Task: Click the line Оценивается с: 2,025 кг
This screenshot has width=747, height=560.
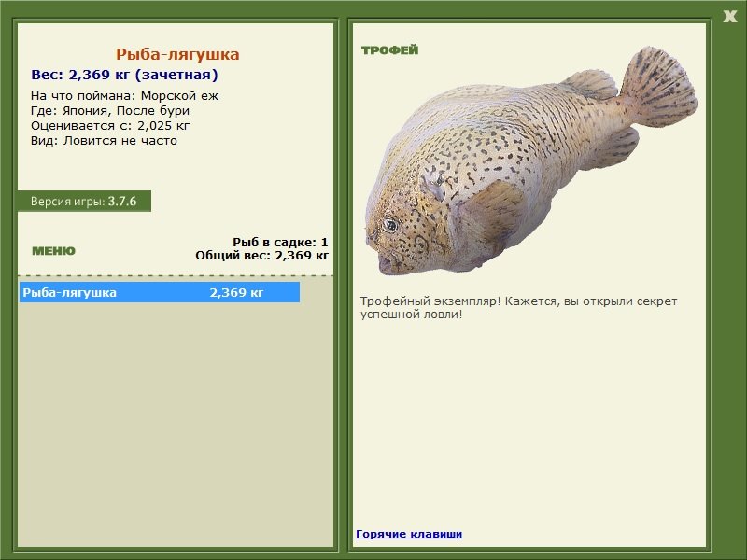Action: pyautogui.click(x=110, y=126)
